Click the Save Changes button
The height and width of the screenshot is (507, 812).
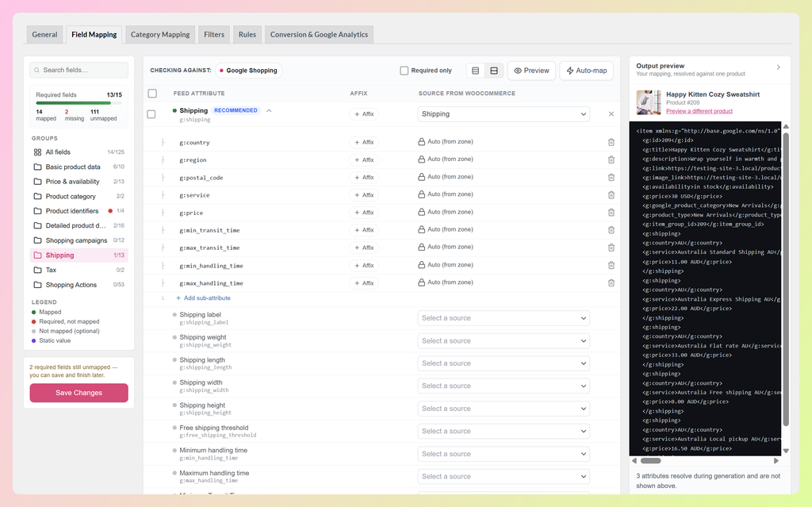click(79, 393)
